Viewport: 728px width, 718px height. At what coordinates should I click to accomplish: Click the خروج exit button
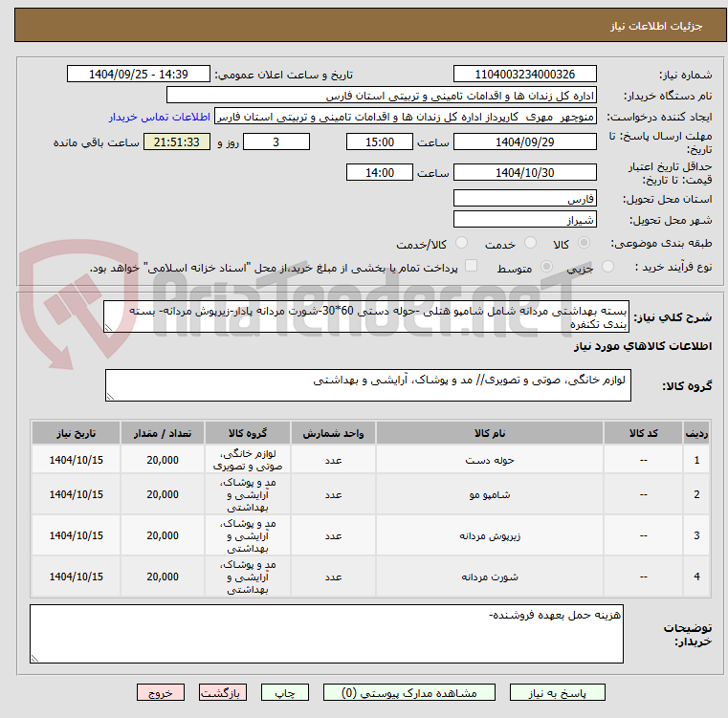coord(160,692)
